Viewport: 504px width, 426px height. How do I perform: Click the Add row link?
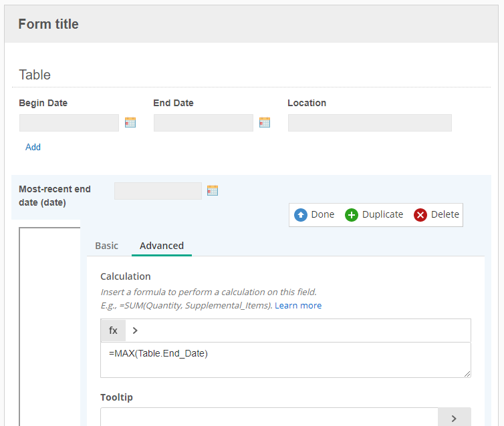33,147
